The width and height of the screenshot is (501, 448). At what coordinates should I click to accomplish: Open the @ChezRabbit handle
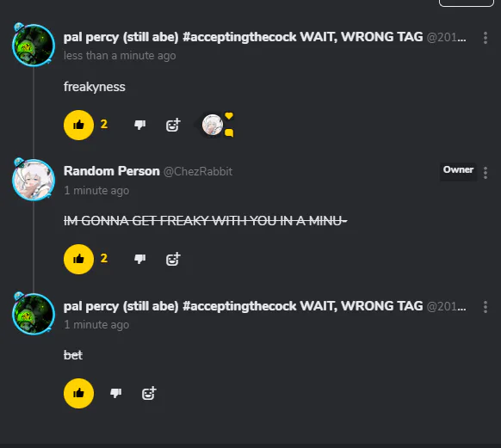[198, 172]
